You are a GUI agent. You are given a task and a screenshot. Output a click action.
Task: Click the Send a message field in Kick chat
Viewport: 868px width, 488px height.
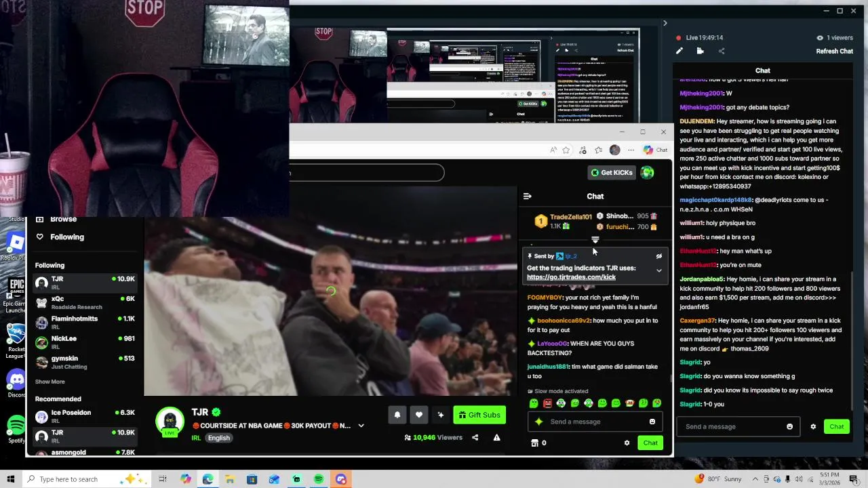tap(595, 422)
